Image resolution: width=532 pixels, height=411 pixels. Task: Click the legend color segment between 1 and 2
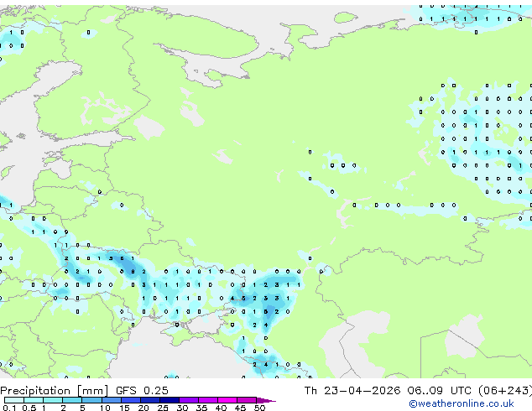(53, 400)
